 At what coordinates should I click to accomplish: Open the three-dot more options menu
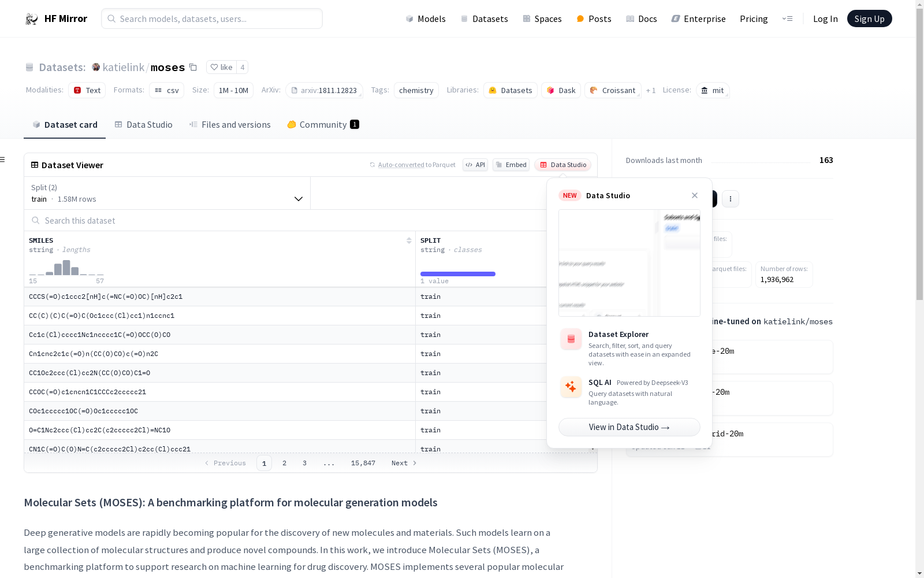click(731, 199)
